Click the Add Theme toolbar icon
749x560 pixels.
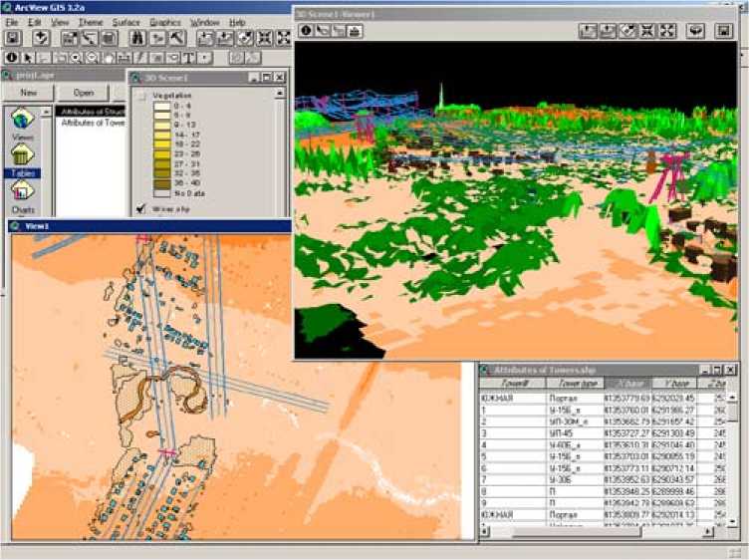point(41,38)
